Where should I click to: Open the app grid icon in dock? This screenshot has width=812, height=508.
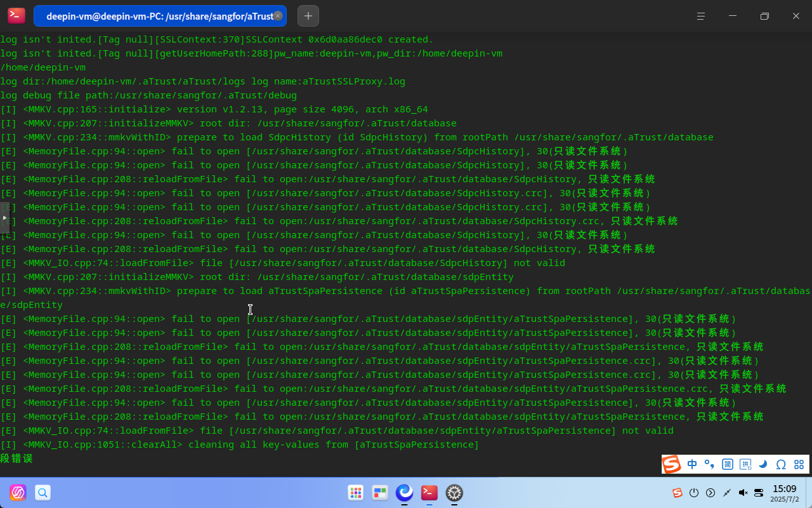356,493
